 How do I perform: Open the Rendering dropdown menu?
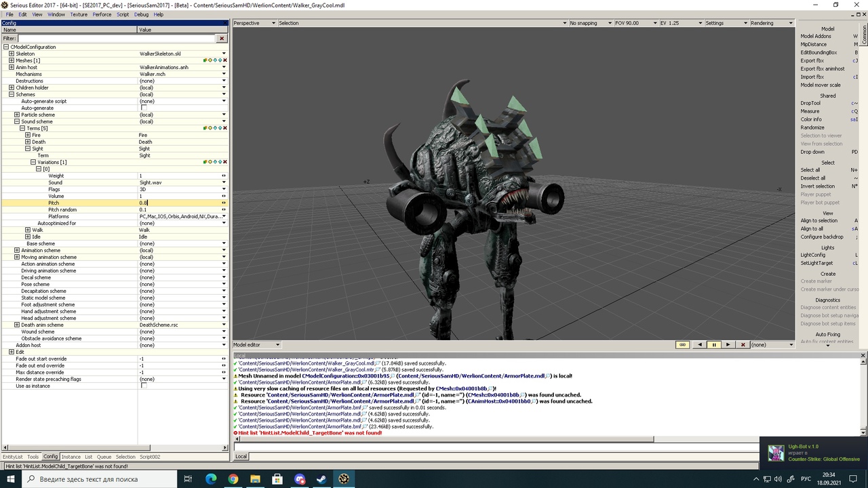click(771, 23)
